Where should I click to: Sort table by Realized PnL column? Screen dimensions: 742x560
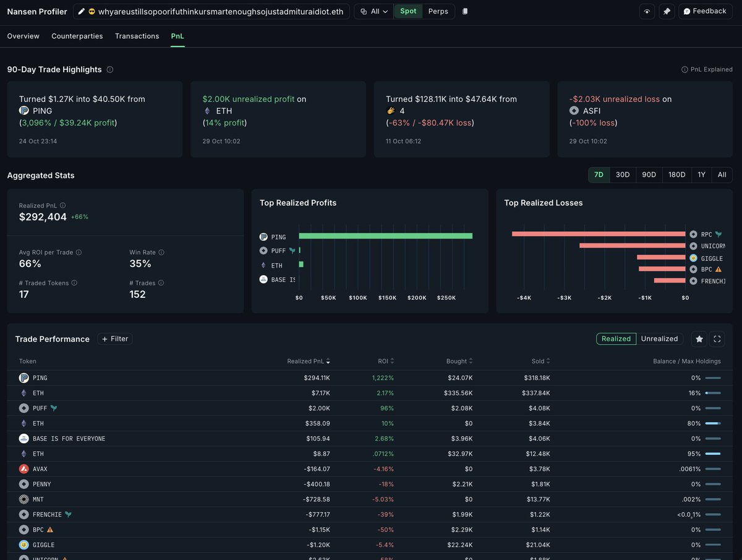point(308,361)
